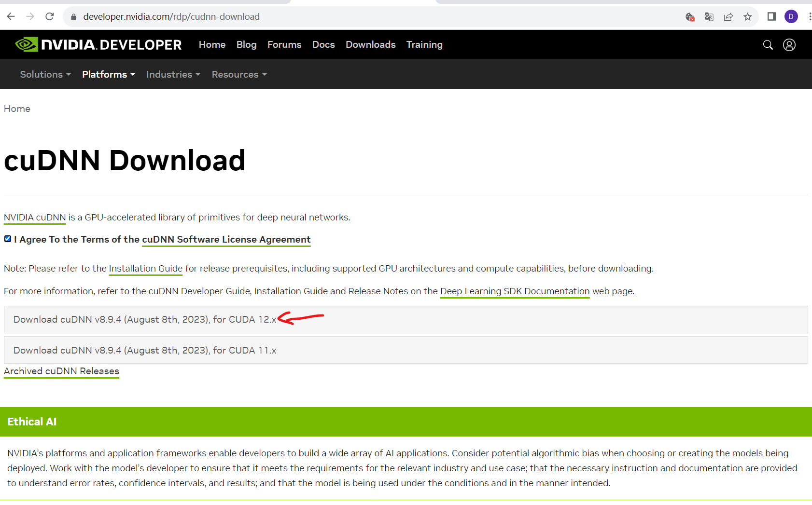This screenshot has width=812, height=505.
Task: Open browser side panel
Action: click(x=771, y=17)
